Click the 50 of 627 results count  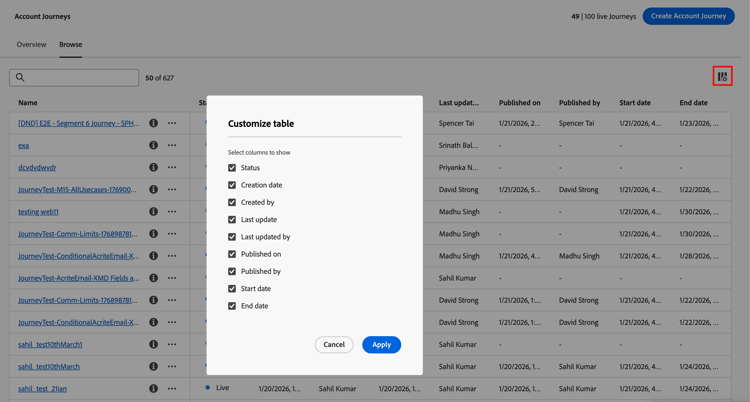(160, 78)
